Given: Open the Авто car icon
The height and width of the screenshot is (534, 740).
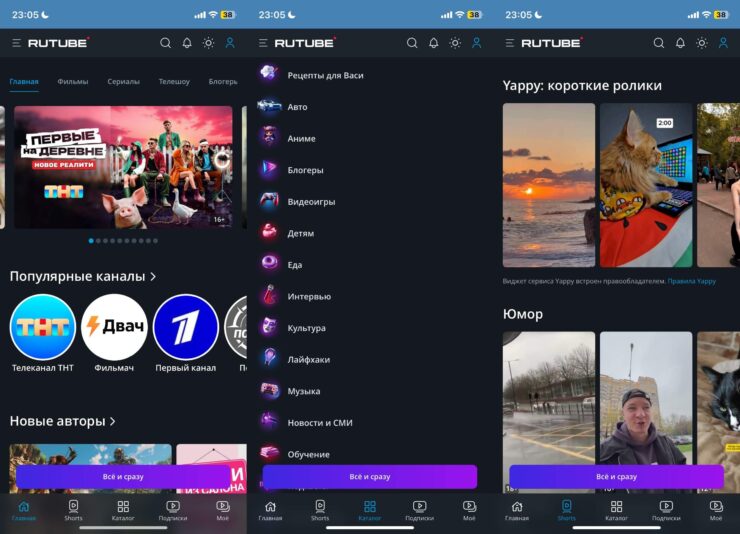Looking at the screenshot, I should 269,106.
